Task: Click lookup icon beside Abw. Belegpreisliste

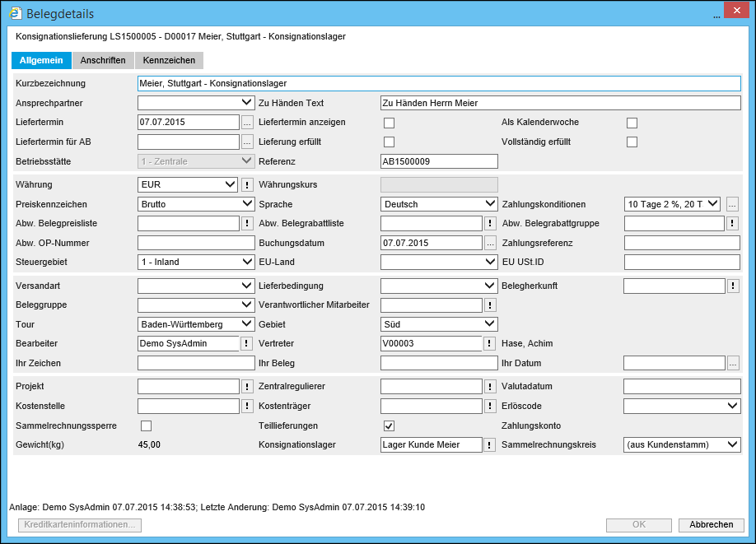Action: (x=247, y=223)
